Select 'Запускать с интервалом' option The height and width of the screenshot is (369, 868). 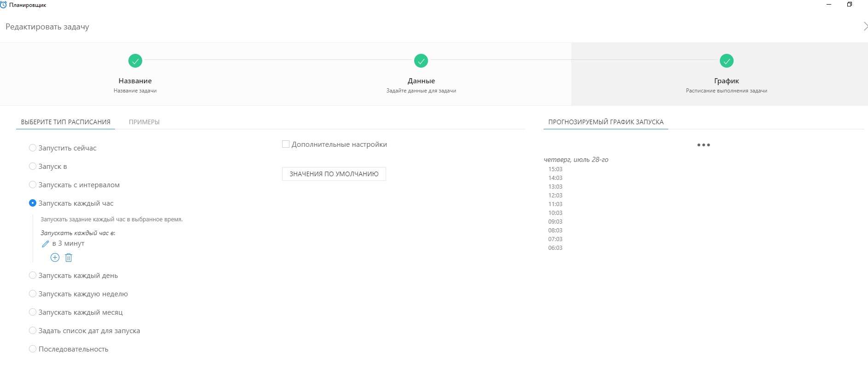(33, 185)
